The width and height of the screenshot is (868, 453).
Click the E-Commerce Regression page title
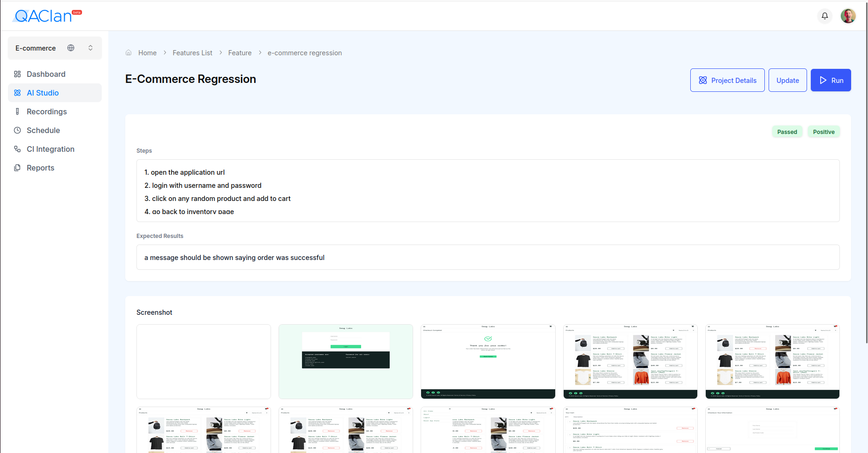[190, 79]
